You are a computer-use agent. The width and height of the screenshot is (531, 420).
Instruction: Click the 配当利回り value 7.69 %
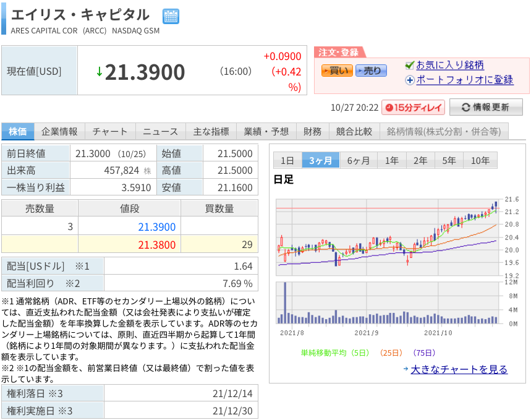pyautogui.click(x=237, y=283)
